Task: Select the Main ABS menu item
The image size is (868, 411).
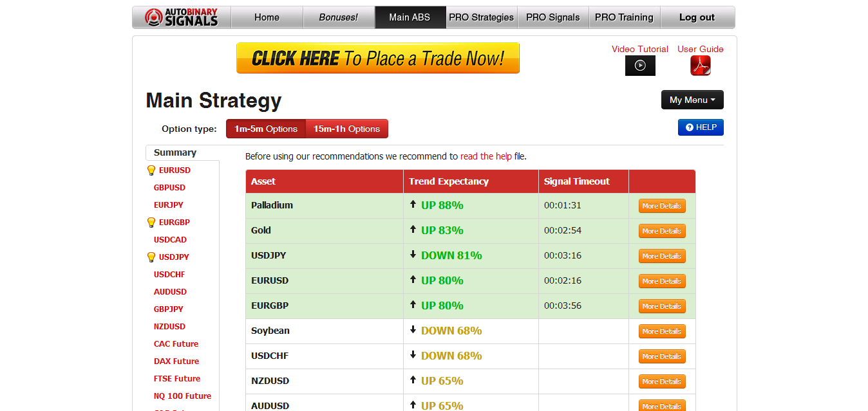Action: click(x=410, y=17)
